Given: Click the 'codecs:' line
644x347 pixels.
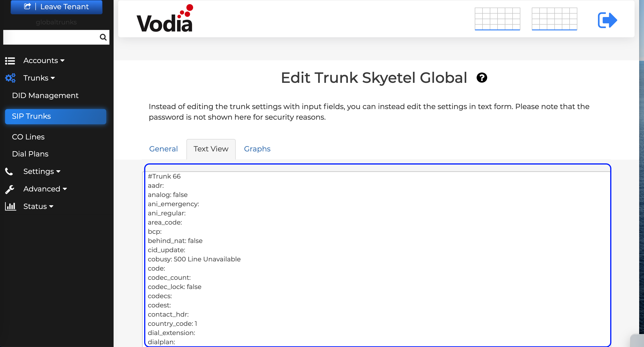Looking at the screenshot, I should pyautogui.click(x=160, y=296).
